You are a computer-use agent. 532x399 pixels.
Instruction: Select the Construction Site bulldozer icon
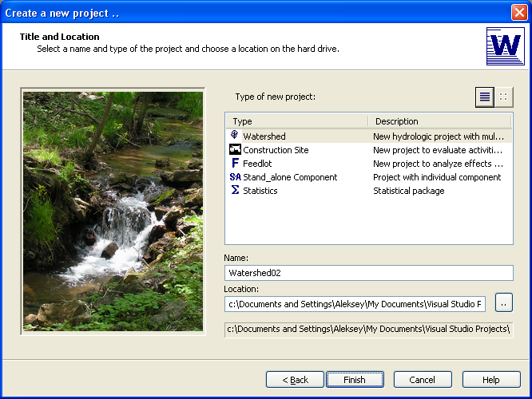point(235,149)
